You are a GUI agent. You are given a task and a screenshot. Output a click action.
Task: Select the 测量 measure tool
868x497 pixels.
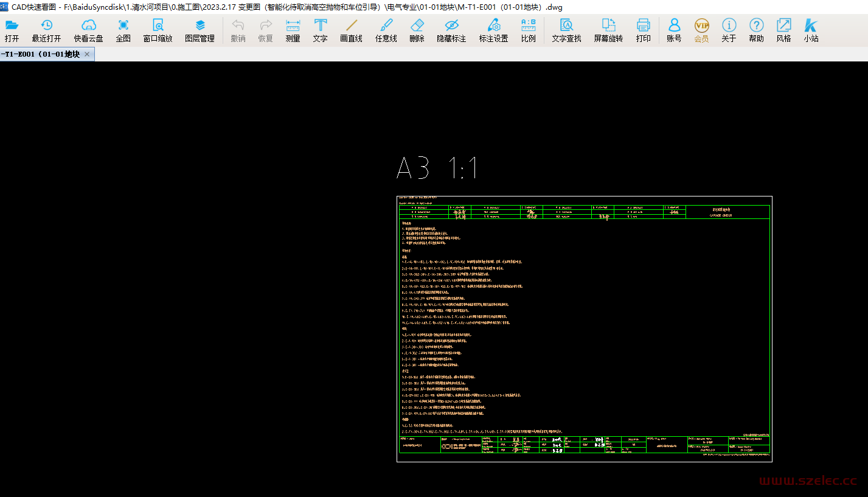(x=293, y=30)
